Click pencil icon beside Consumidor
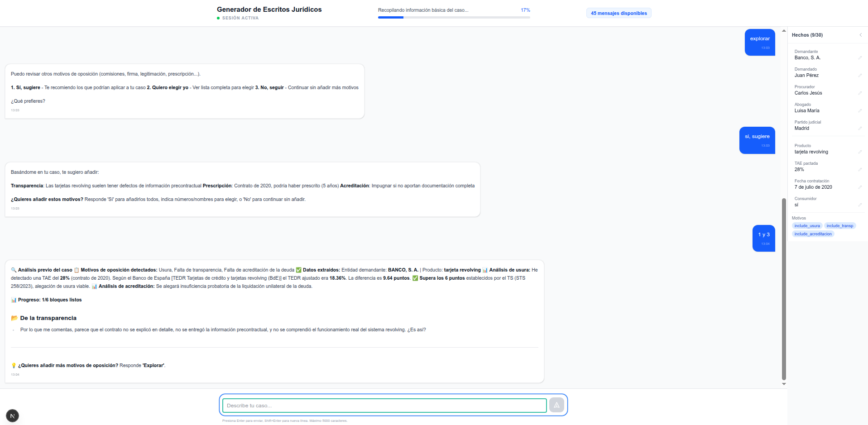The width and height of the screenshot is (868, 425). 860,205
